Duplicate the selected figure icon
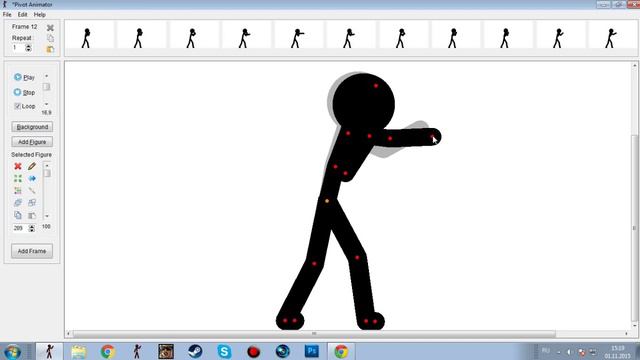 18,215
